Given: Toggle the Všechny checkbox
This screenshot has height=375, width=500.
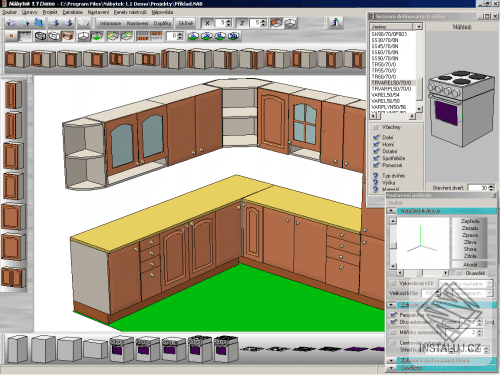Looking at the screenshot, I should (x=375, y=127).
